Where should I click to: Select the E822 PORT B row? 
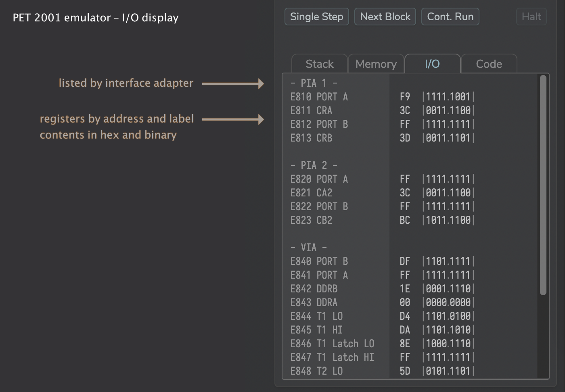pyautogui.click(x=410, y=206)
